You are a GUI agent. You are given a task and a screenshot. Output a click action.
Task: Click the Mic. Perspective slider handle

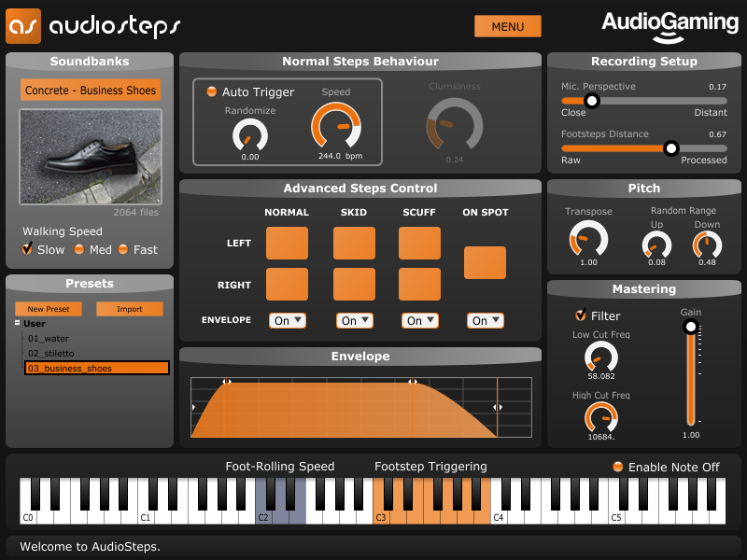pos(592,101)
